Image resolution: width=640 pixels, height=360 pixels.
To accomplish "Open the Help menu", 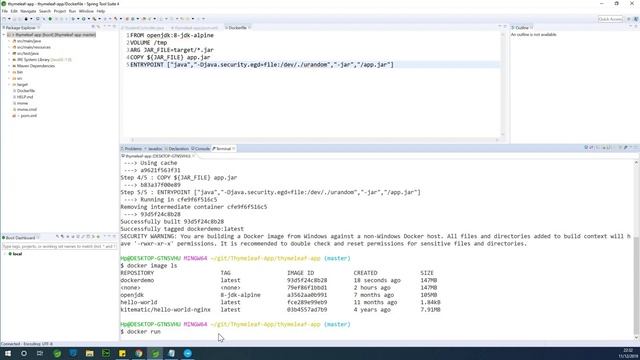I will click(101, 11).
